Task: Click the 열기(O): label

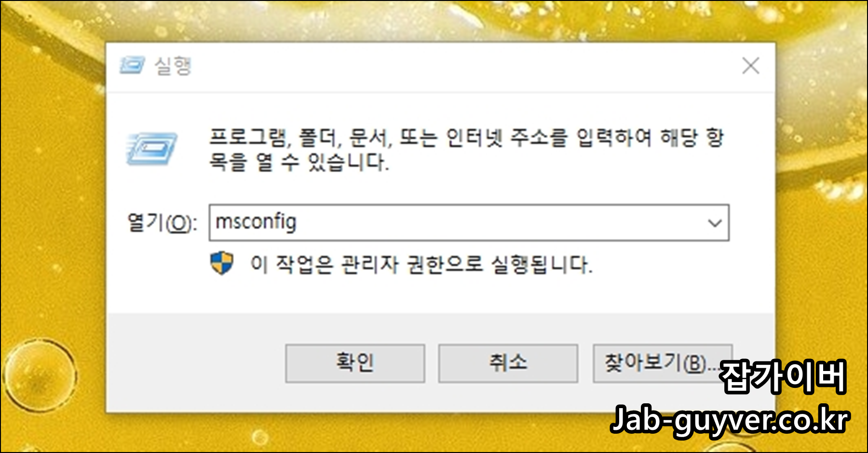Action: coord(162,223)
